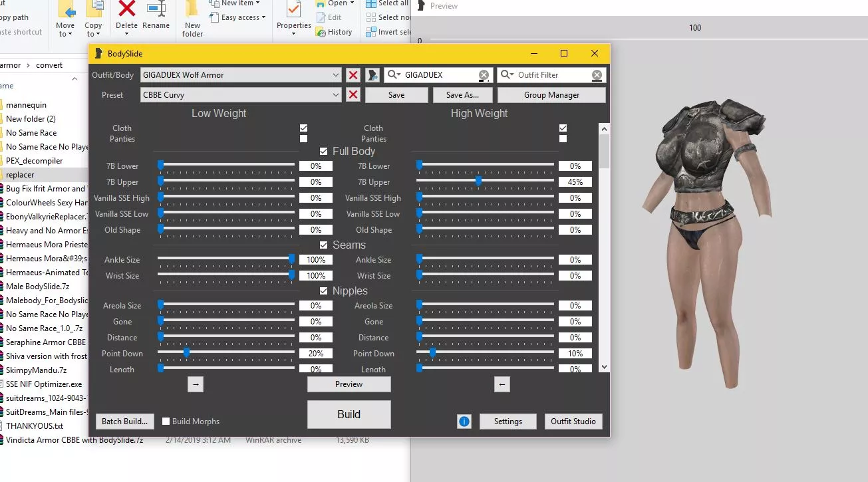Click the large Build button
The height and width of the screenshot is (482, 868).
pyautogui.click(x=349, y=414)
